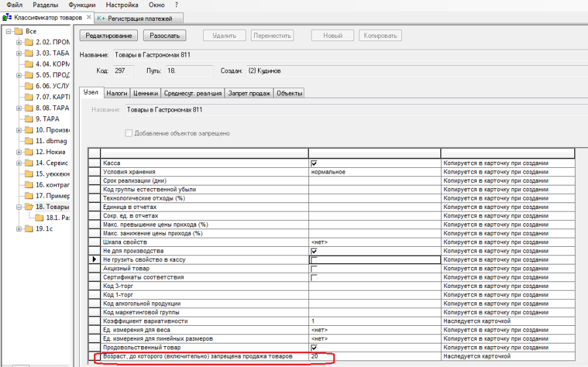Image resolution: width=588 pixels, height=367 pixels.
Task: Click the Название field at the top
Action: (x=350, y=55)
